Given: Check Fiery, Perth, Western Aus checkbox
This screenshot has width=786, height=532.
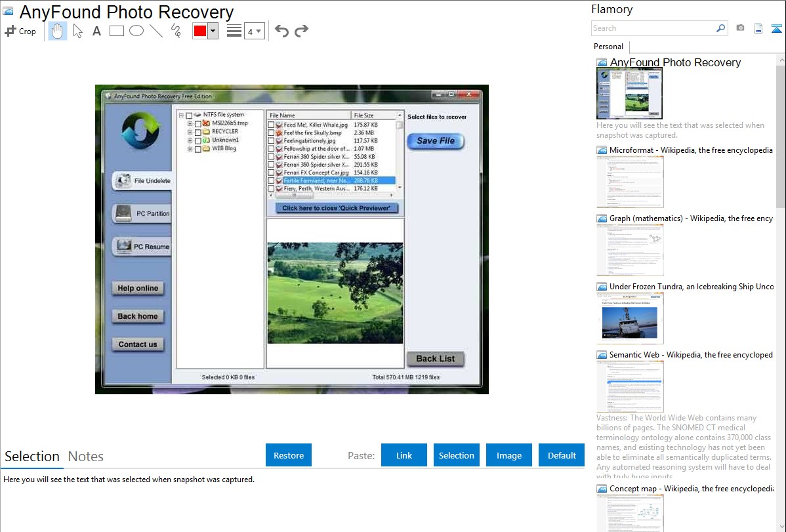Looking at the screenshot, I should click(x=271, y=188).
